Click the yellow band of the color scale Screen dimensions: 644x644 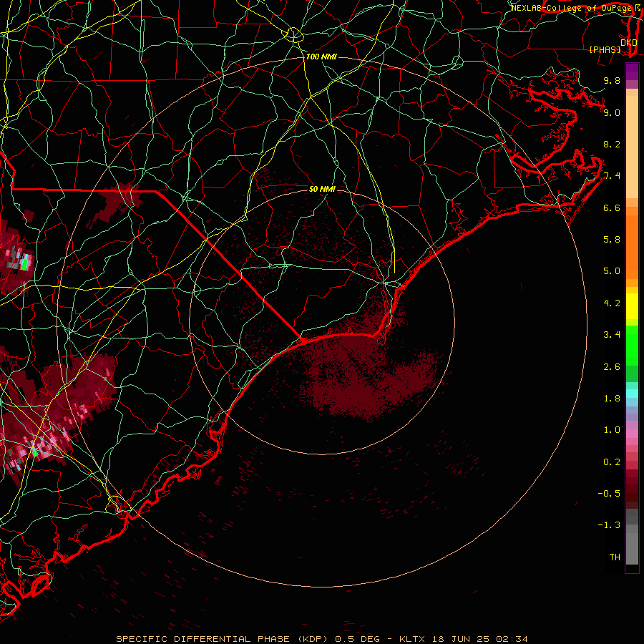click(x=632, y=306)
